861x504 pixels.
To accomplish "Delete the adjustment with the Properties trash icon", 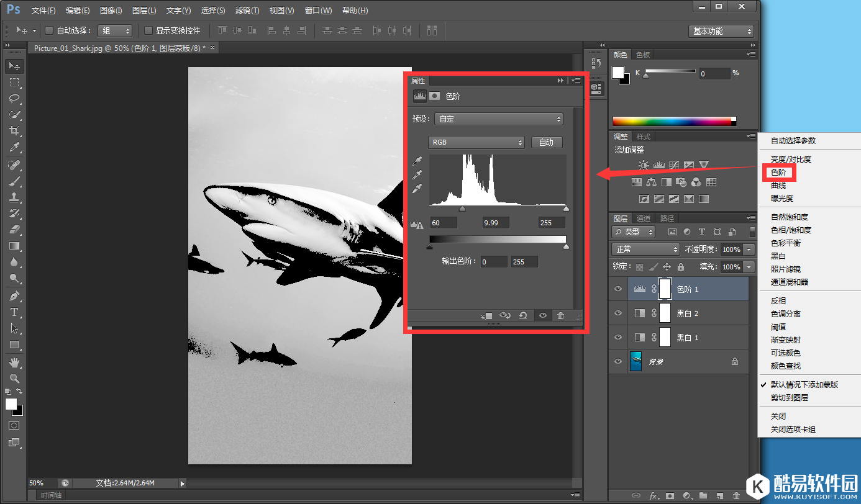I will [560, 316].
